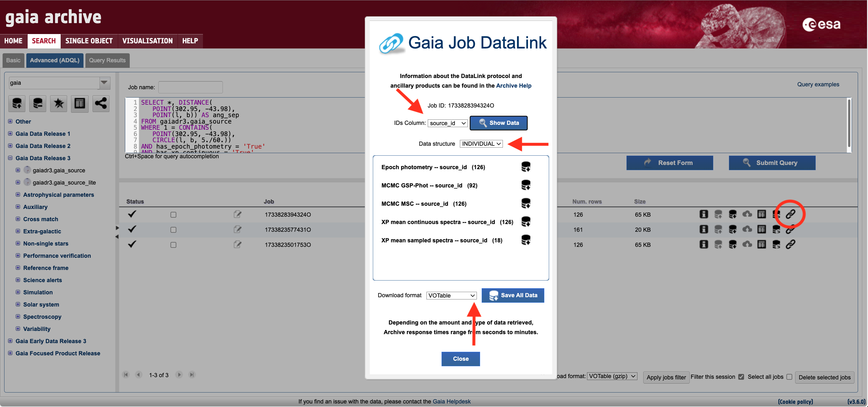Open DataLink for job 1733823501753O

pos(791,244)
